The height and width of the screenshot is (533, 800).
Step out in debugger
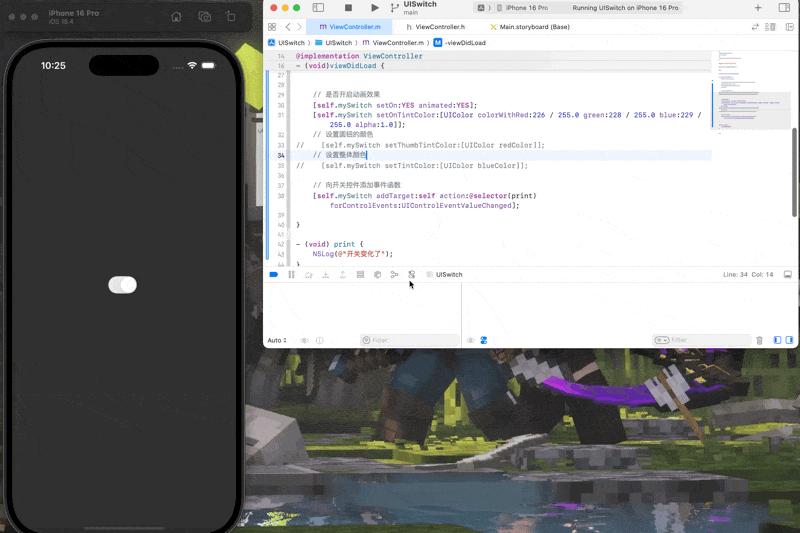click(x=343, y=274)
